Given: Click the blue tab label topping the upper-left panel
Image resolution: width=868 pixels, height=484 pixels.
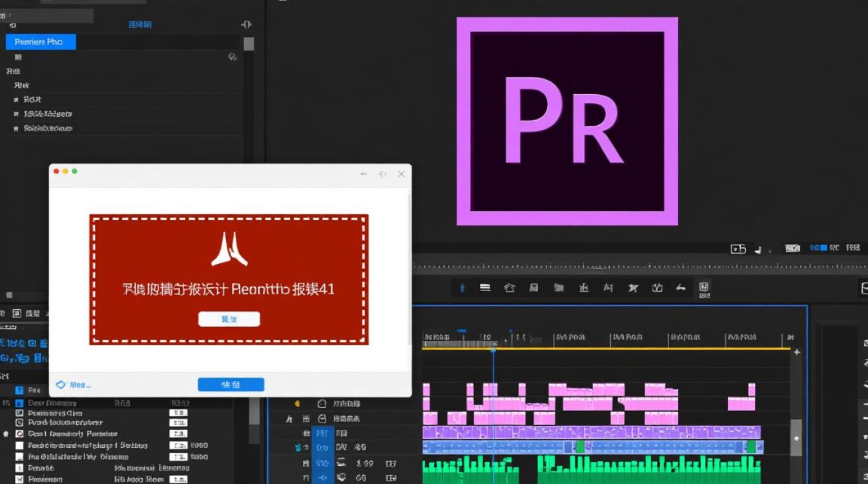Looking at the screenshot, I should pyautogui.click(x=140, y=25).
